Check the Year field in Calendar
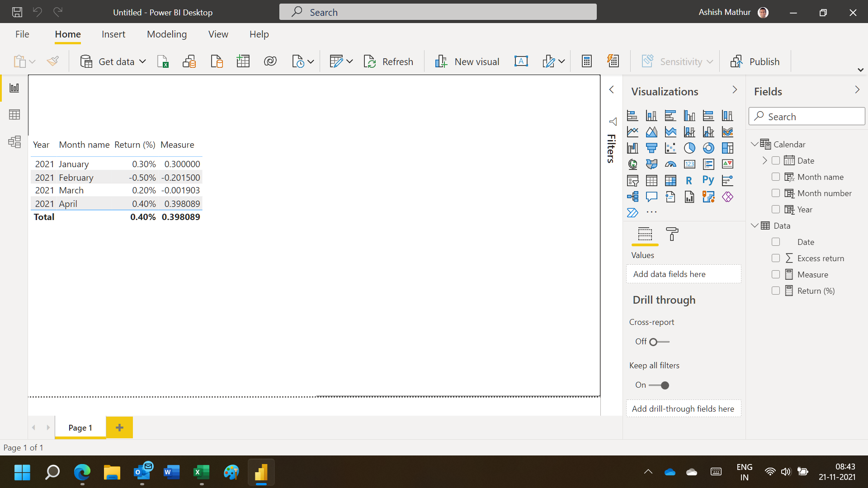This screenshot has width=868, height=488. click(x=776, y=209)
